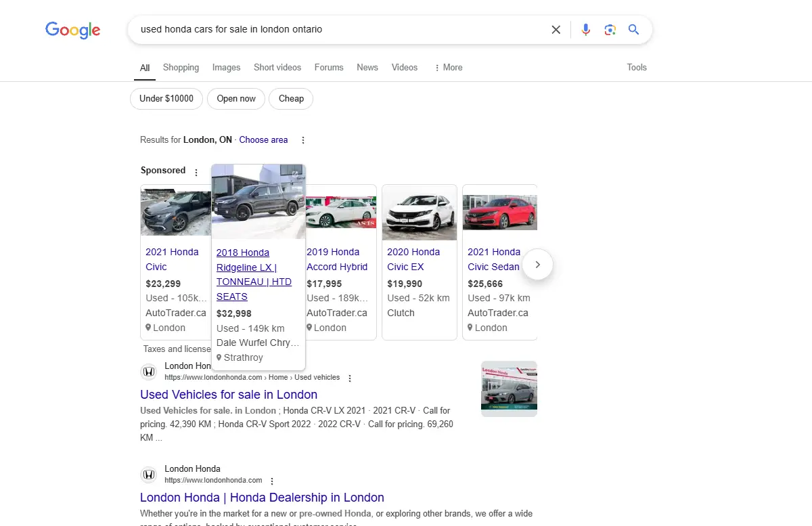This screenshot has height=526, width=812.
Task: Start voice search with microphone icon
Action: [x=585, y=30]
